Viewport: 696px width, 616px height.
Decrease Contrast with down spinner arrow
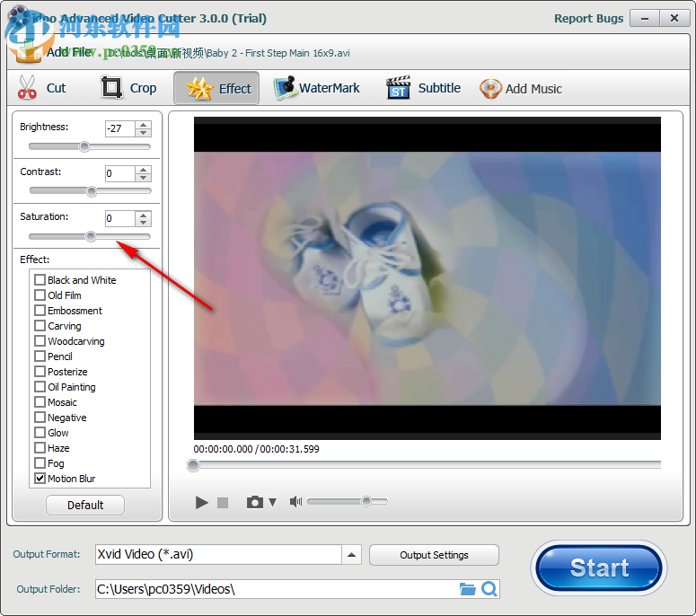tap(143, 178)
